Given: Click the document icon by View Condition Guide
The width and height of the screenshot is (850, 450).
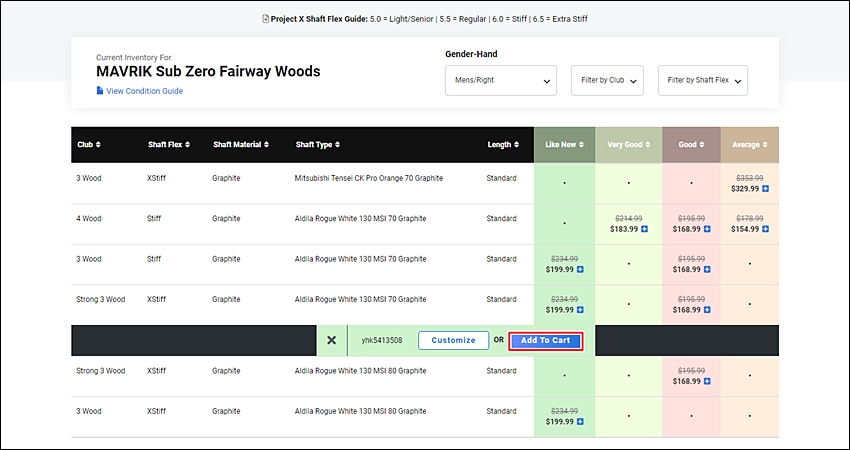Looking at the screenshot, I should coord(100,91).
